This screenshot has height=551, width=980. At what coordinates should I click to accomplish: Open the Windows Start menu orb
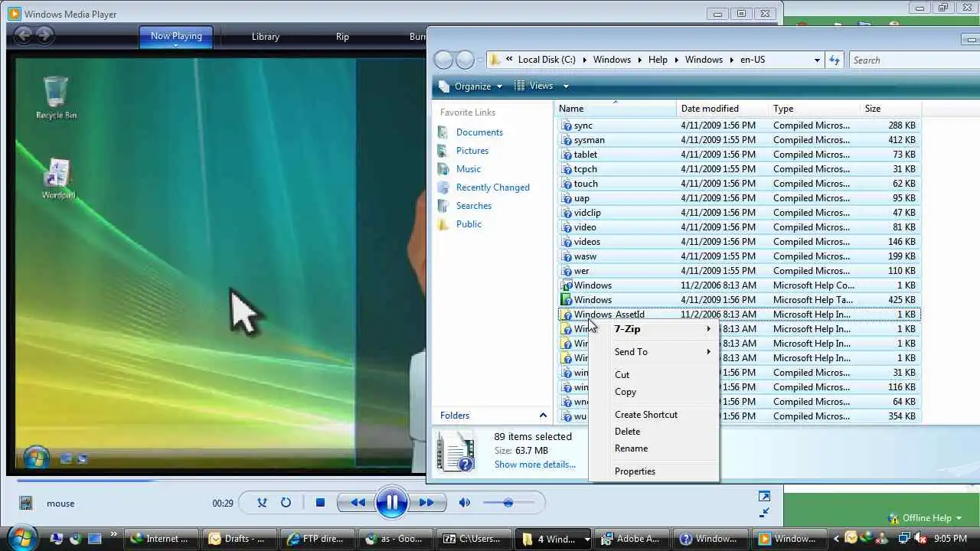(21, 537)
